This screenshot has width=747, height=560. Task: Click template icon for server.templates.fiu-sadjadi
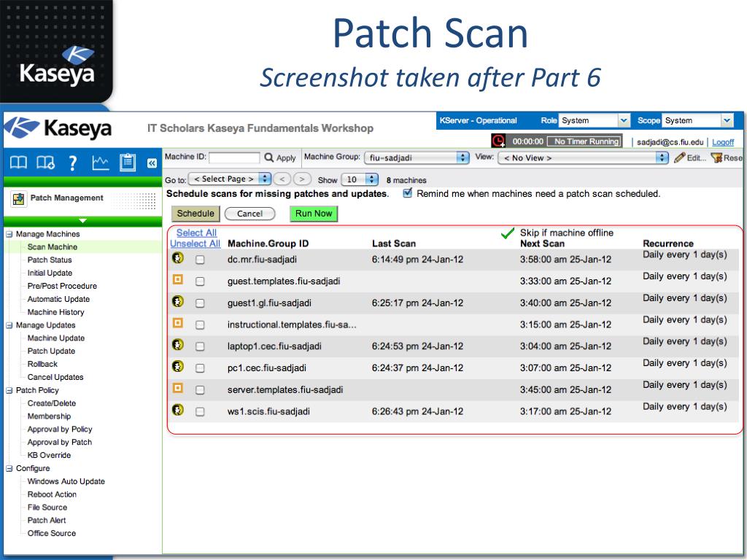click(178, 388)
